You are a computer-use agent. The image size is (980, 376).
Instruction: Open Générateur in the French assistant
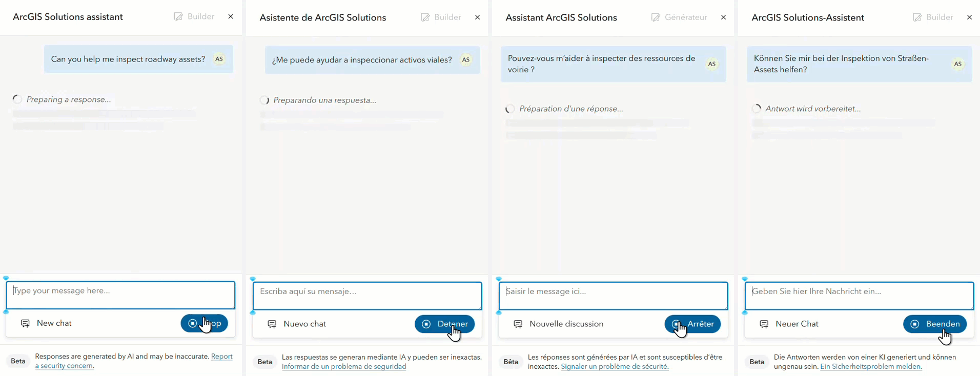point(679,17)
